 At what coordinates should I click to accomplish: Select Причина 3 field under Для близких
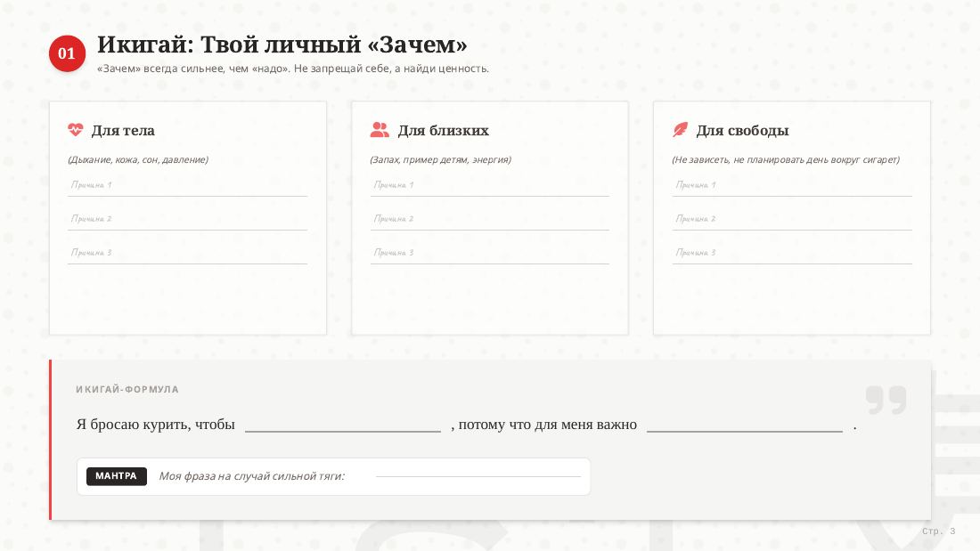pyautogui.click(x=489, y=253)
